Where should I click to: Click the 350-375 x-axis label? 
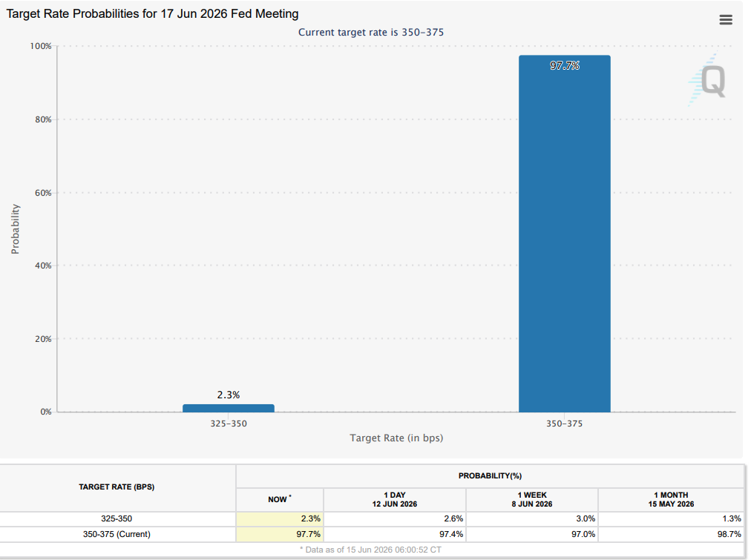pos(564,424)
